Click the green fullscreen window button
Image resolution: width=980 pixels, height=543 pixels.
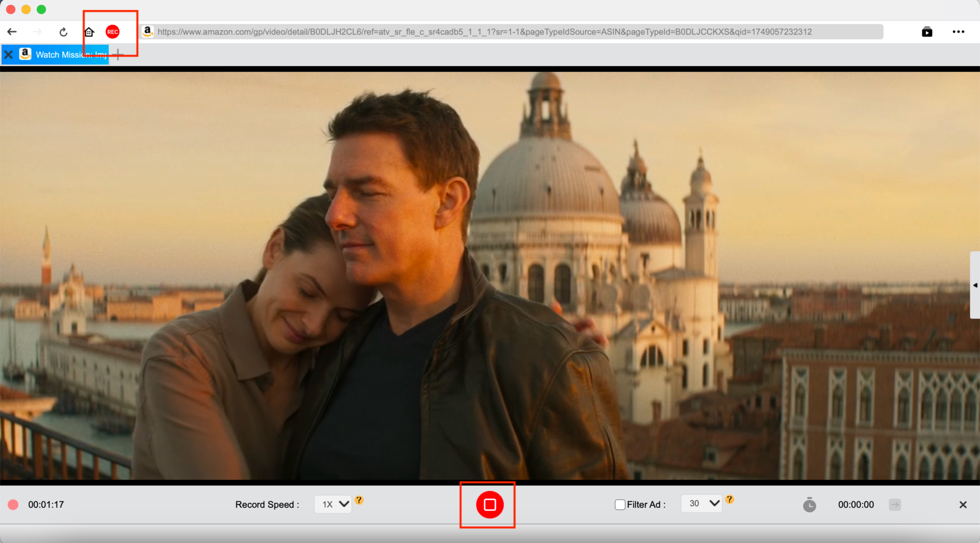click(41, 9)
